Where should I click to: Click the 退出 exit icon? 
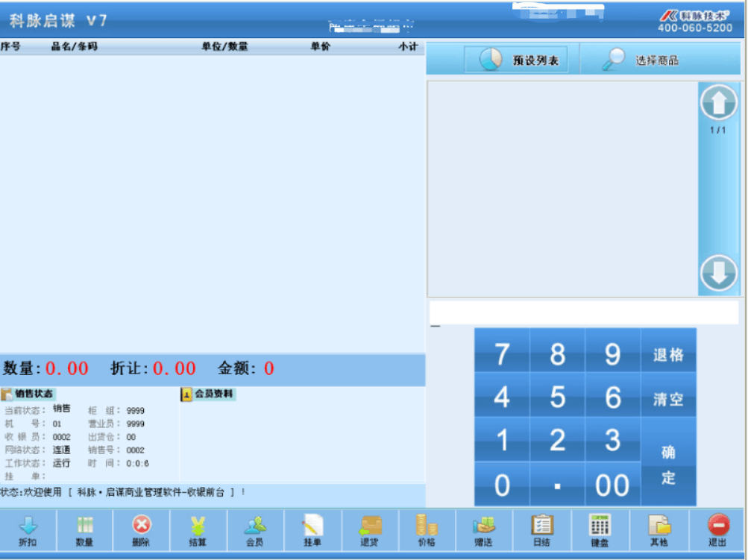pyautogui.click(x=717, y=530)
